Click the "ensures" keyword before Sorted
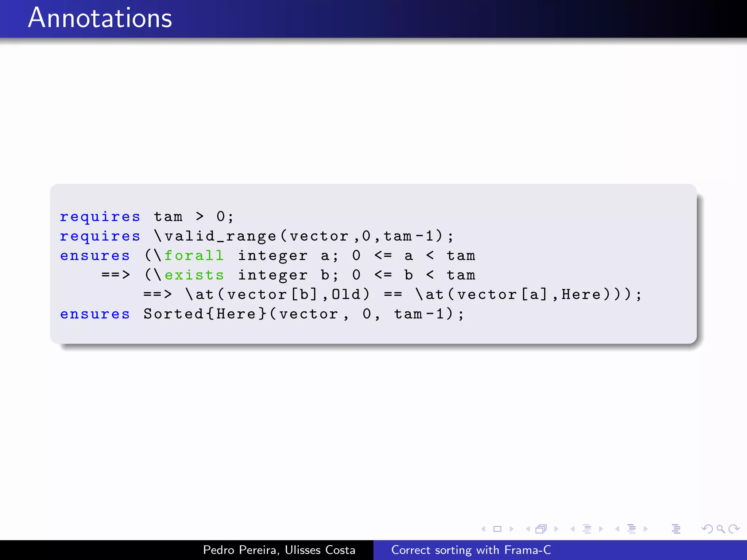The width and height of the screenshot is (747, 560). coord(95,314)
